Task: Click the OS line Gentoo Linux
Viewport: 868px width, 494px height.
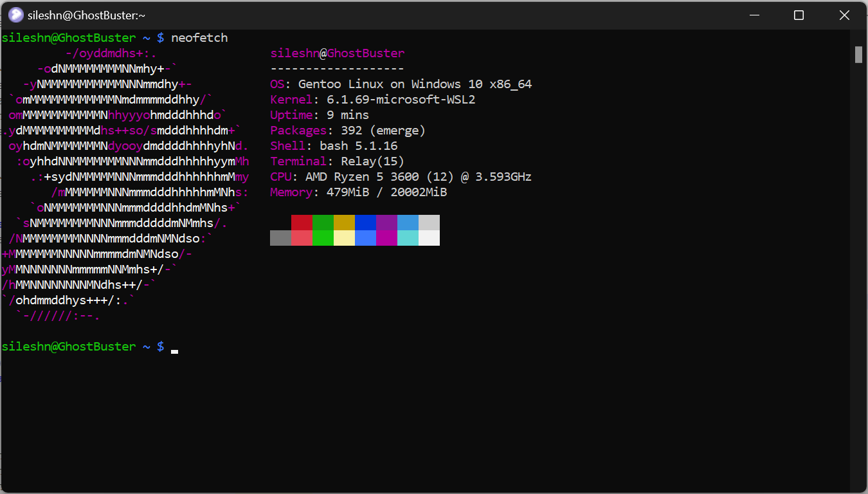Action: pyautogui.click(x=401, y=84)
